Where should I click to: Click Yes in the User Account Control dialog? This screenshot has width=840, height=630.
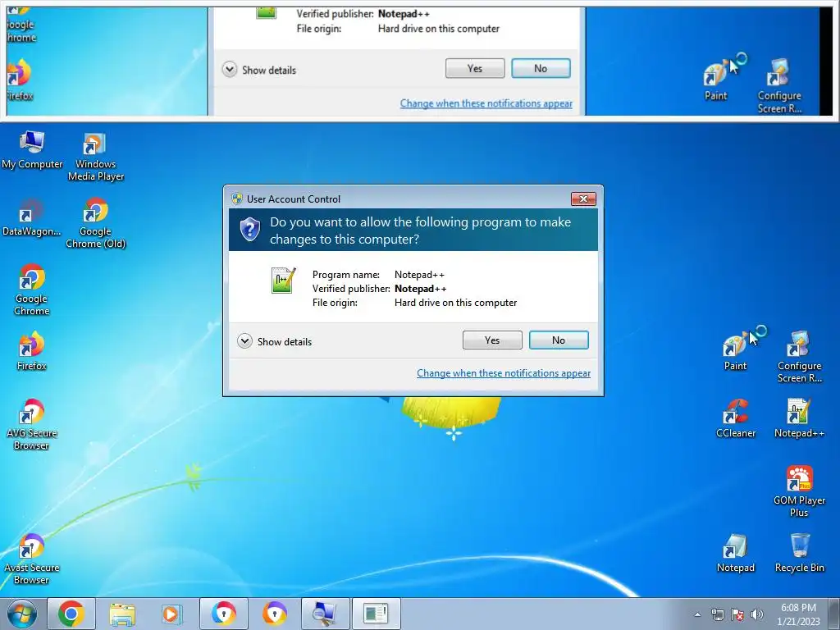tap(492, 340)
